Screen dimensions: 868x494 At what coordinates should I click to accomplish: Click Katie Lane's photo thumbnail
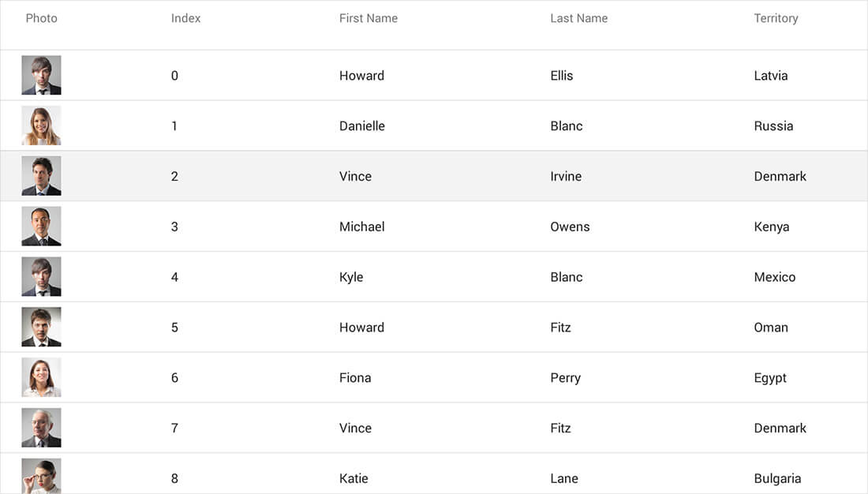[x=42, y=477]
